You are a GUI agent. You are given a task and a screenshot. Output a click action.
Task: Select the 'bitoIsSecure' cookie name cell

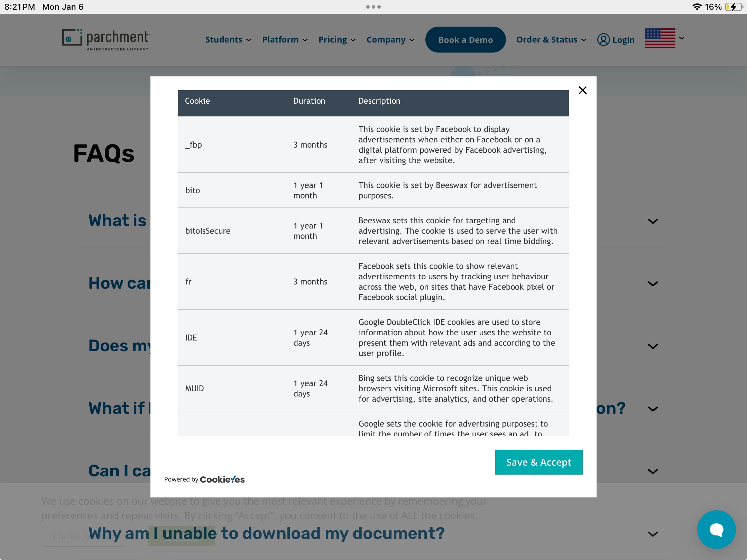(208, 231)
